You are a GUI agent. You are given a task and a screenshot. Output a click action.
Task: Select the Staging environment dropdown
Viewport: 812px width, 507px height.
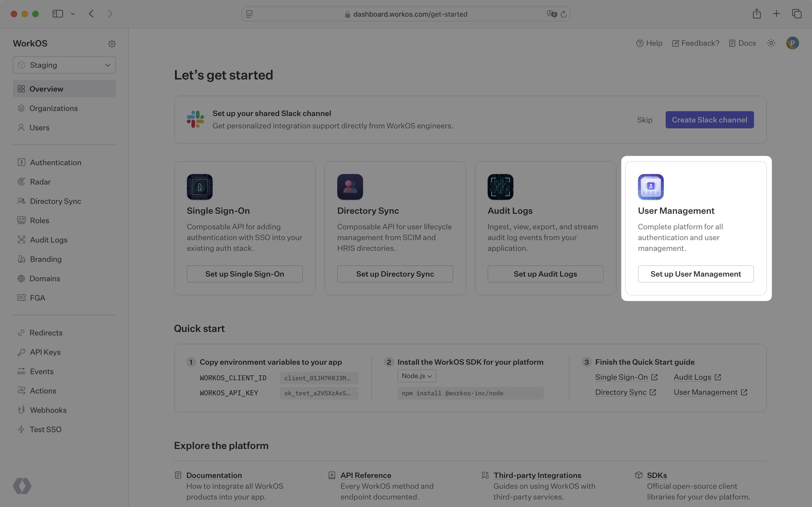point(64,64)
